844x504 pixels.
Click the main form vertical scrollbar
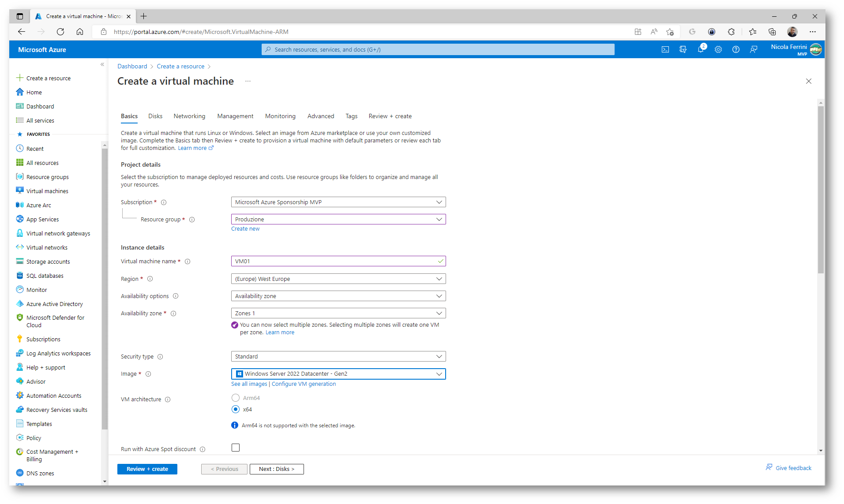pyautogui.click(x=821, y=190)
